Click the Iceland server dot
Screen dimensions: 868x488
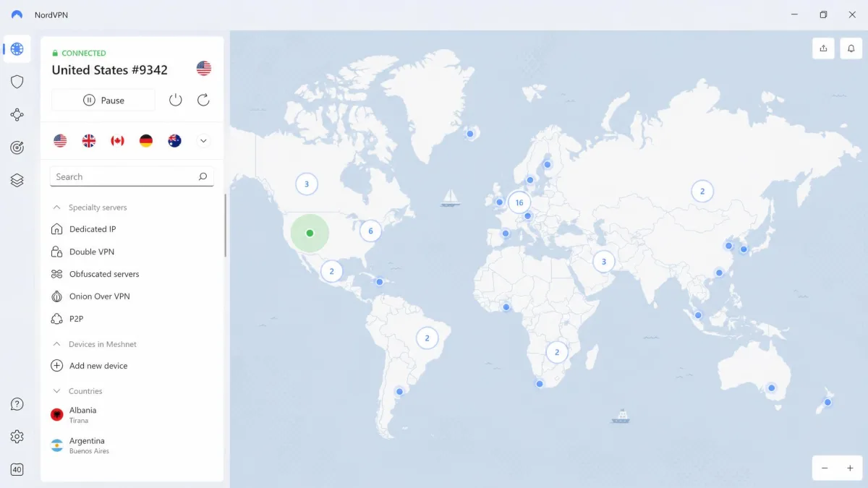point(470,134)
